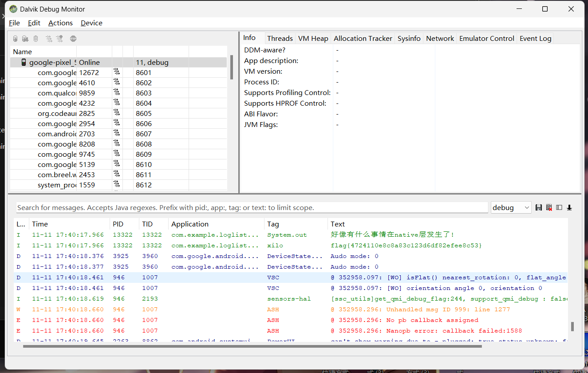Select the 'No pb callback assigned' error line

(x=291, y=320)
